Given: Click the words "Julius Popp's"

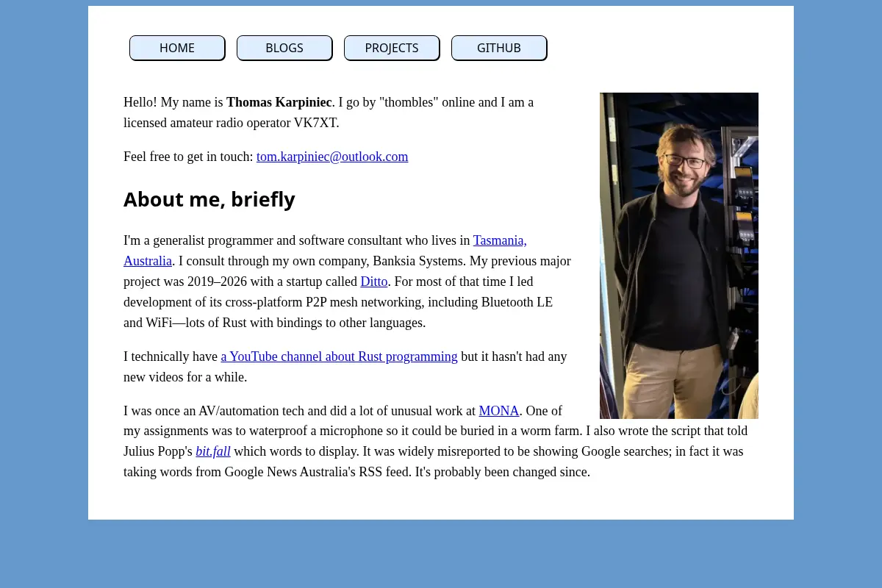Looking at the screenshot, I should click(x=158, y=451).
